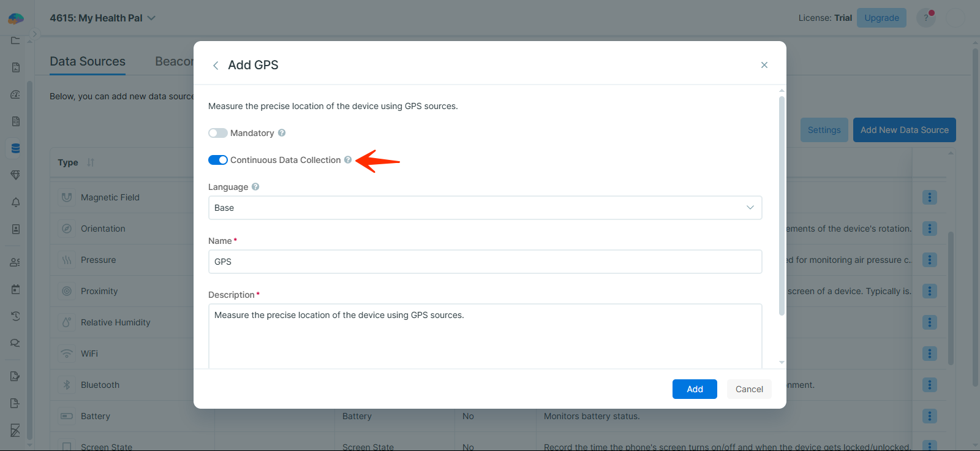
Task: Switch to the Beacons tab
Action: click(x=174, y=61)
